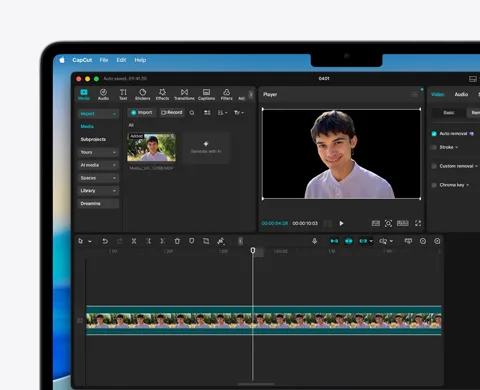
Task: Play the video preview
Action: click(x=341, y=223)
